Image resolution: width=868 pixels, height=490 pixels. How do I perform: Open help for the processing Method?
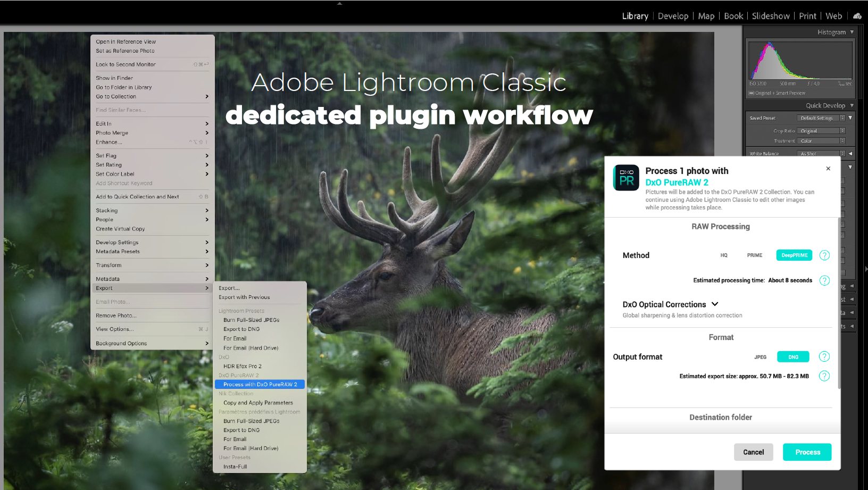click(x=824, y=255)
